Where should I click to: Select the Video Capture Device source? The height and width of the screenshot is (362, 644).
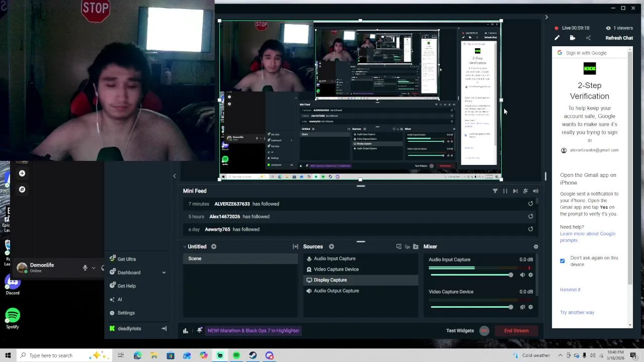(360, 269)
